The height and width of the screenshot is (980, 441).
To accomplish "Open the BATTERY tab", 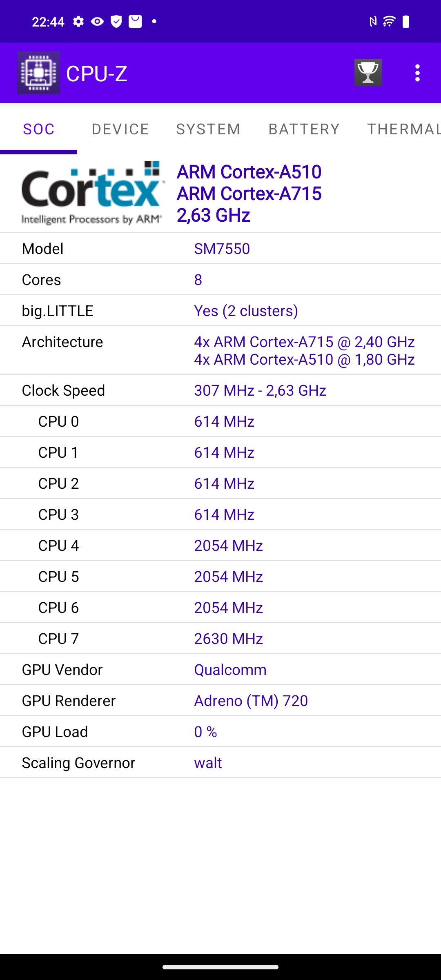I will pyautogui.click(x=304, y=129).
